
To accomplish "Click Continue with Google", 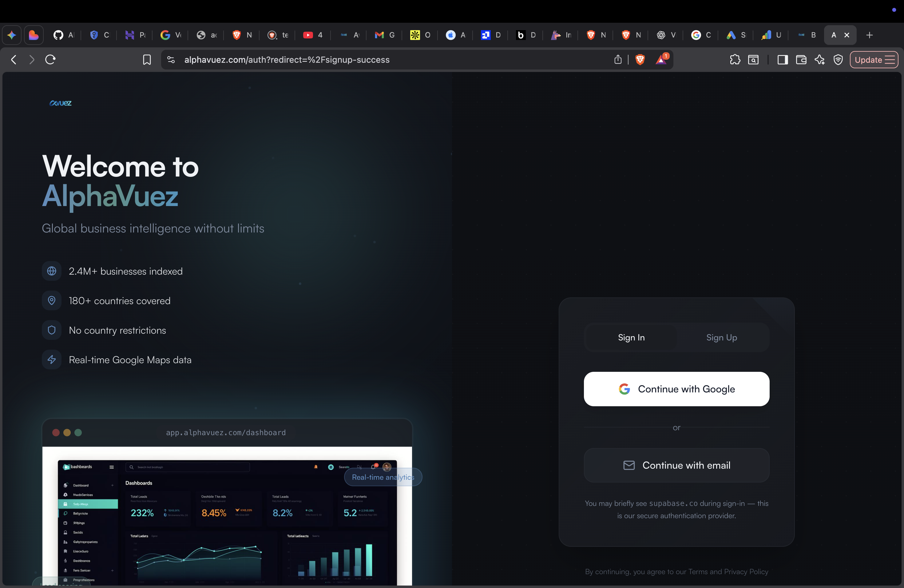I will click(676, 389).
